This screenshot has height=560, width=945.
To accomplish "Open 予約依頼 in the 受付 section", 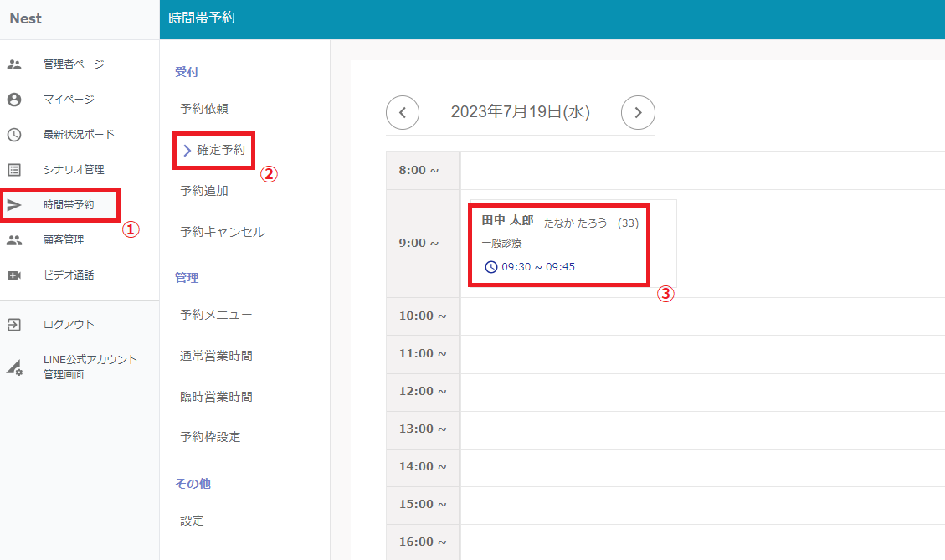I will tap(204, 109).
